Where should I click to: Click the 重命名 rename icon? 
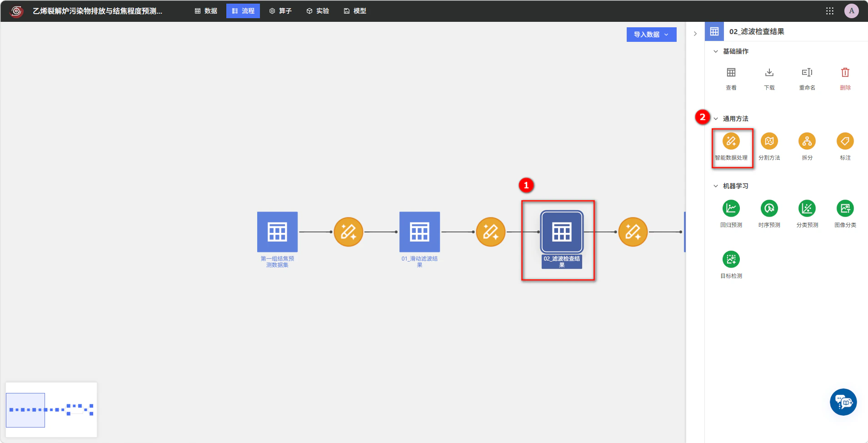(807, 73)
